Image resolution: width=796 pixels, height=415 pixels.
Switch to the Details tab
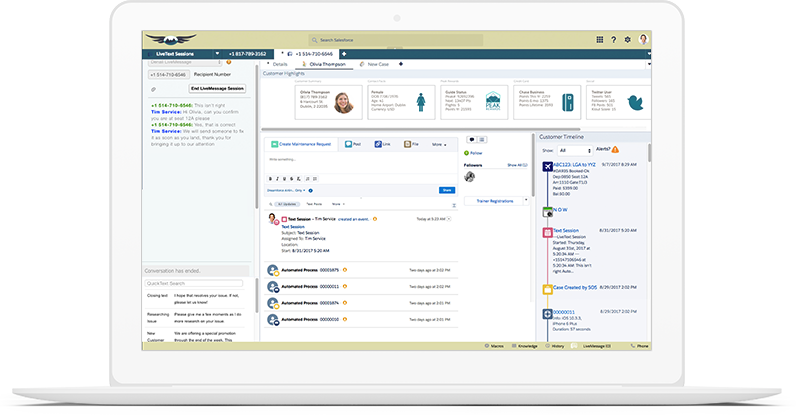point(279,64)
